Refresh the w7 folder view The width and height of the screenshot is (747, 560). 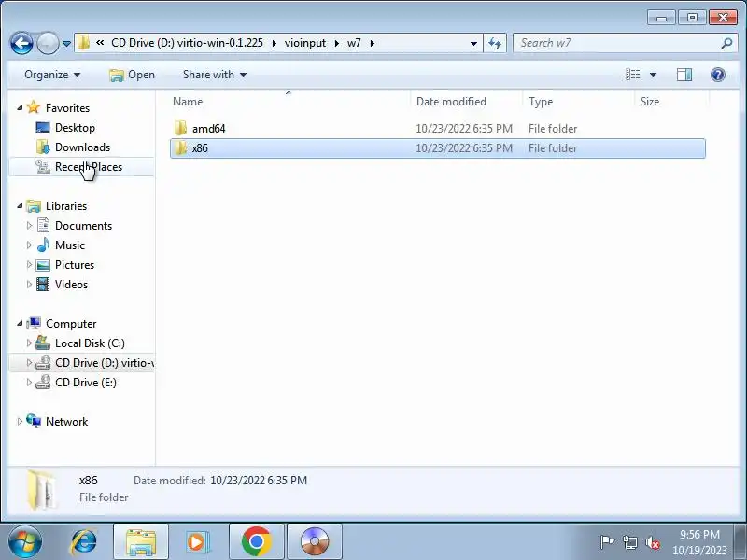click(x=495, y=43)
